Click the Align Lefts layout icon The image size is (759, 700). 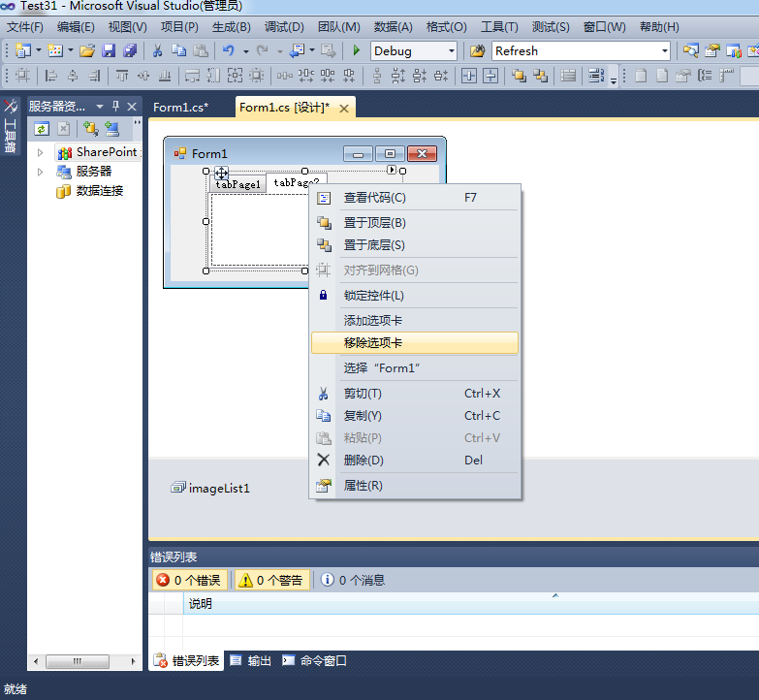click(x=50, y=76)
